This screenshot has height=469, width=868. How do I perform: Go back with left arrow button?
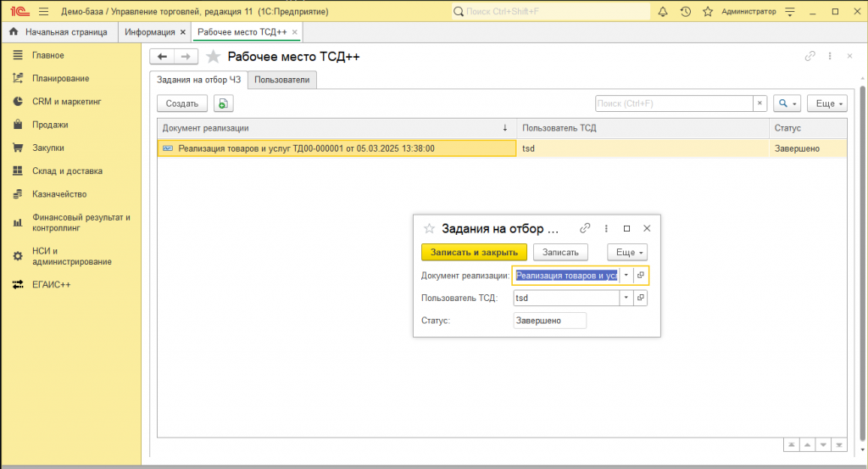click(x=162, y=57)
